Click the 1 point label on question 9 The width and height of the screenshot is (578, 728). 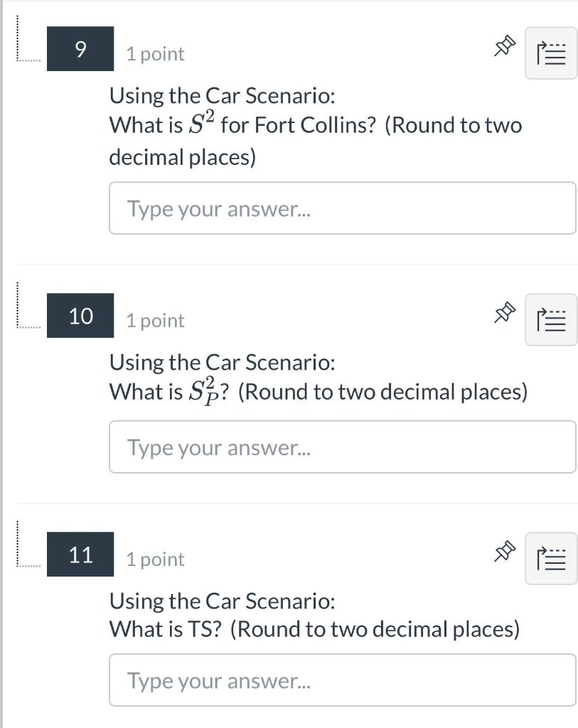tap(154, 53)
